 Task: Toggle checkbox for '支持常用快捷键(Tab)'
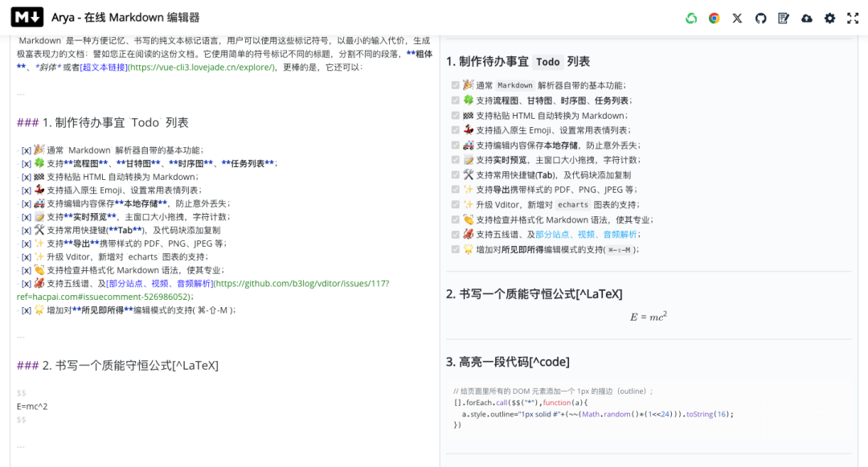455,175
